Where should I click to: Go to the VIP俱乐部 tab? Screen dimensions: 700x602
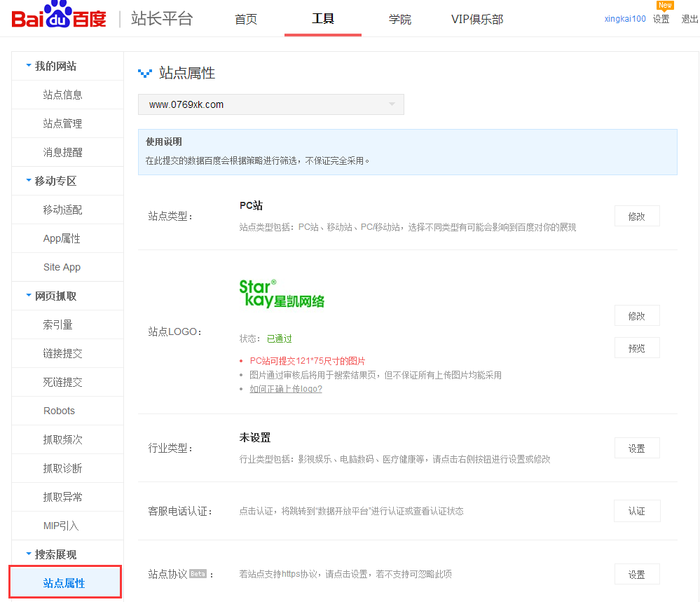pyautogui.click(x=477, y=19)
